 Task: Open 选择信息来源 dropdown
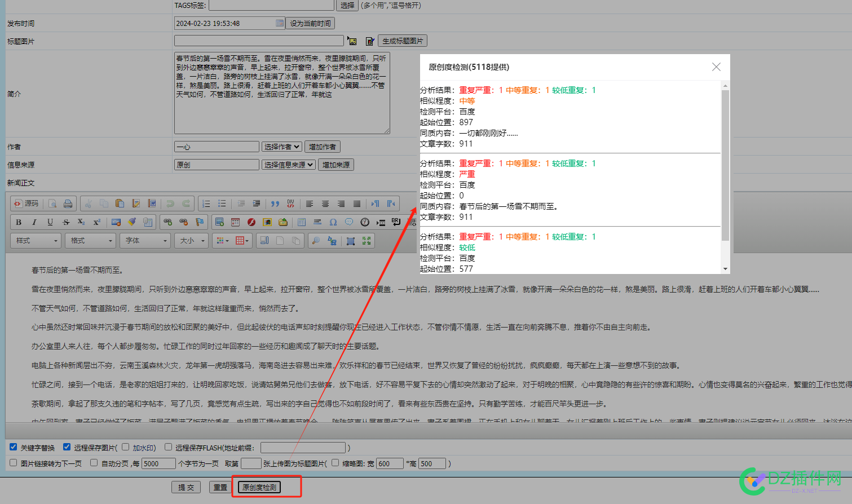[288, 165]
